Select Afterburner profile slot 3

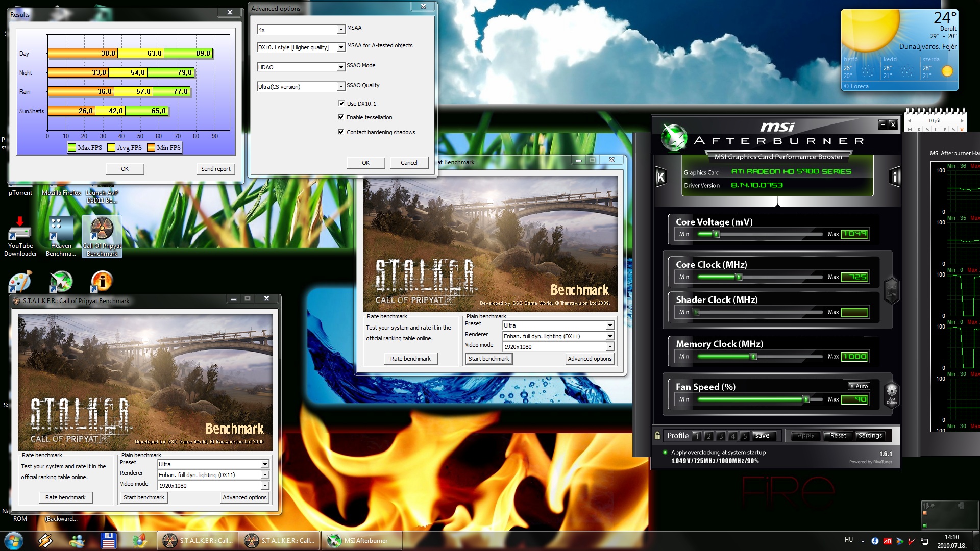pyautogui.click(x=721, y=436)
